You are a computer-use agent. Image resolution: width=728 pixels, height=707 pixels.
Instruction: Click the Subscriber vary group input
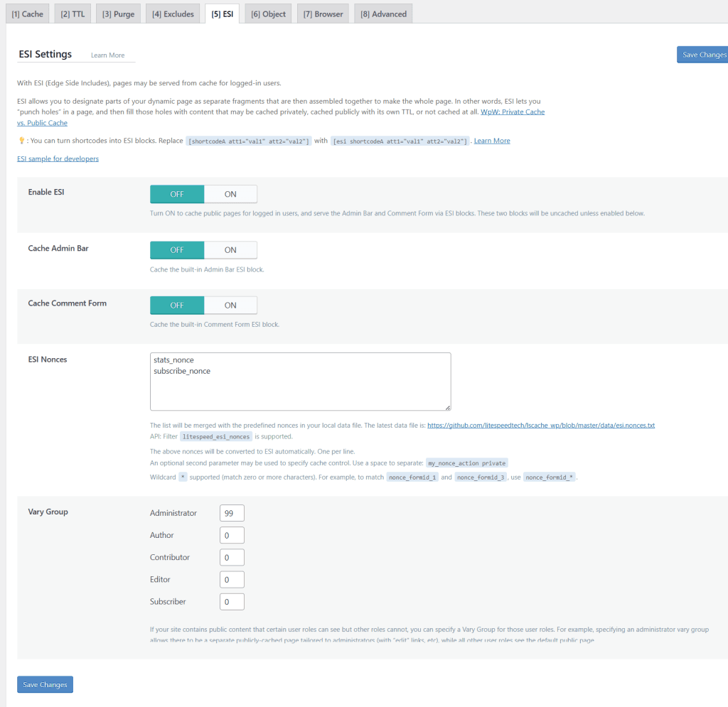click(x=231, y=601)
